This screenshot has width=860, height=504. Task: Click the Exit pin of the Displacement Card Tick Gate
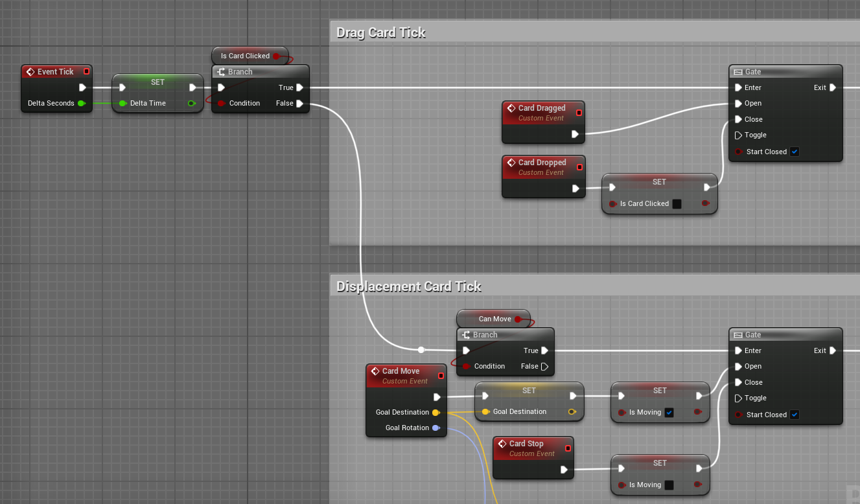click(833, 350)
